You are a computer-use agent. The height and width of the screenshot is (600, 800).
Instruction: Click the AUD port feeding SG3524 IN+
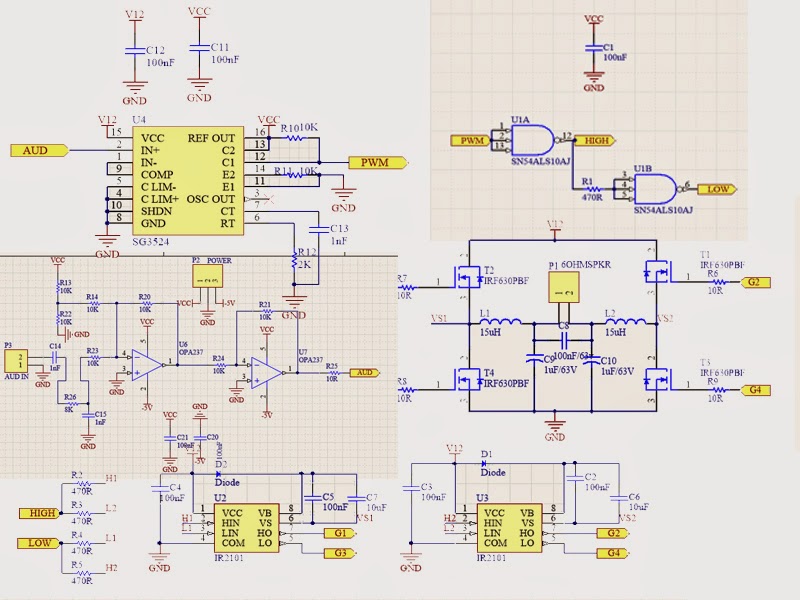pos(39,150)
